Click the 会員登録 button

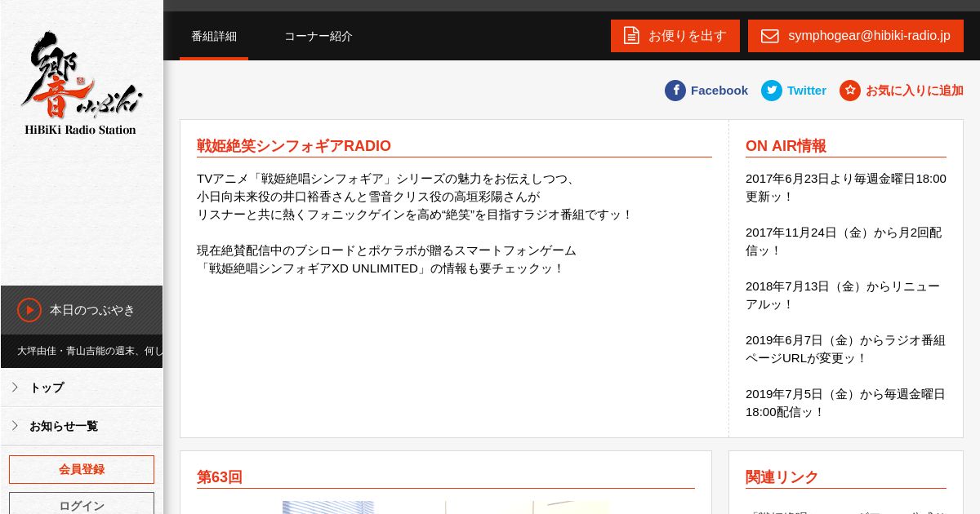pos(82,469)
